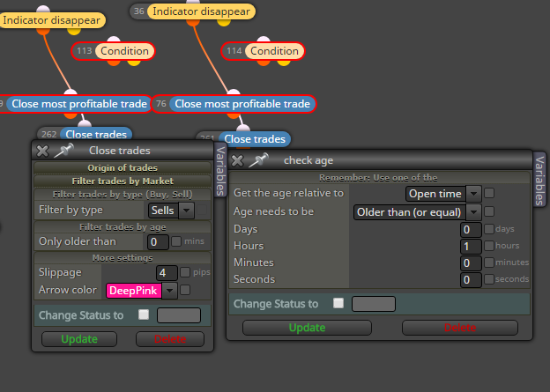Click yellow output dot of Condition 114
The image size is (550, 392).
tap(284, 63)
